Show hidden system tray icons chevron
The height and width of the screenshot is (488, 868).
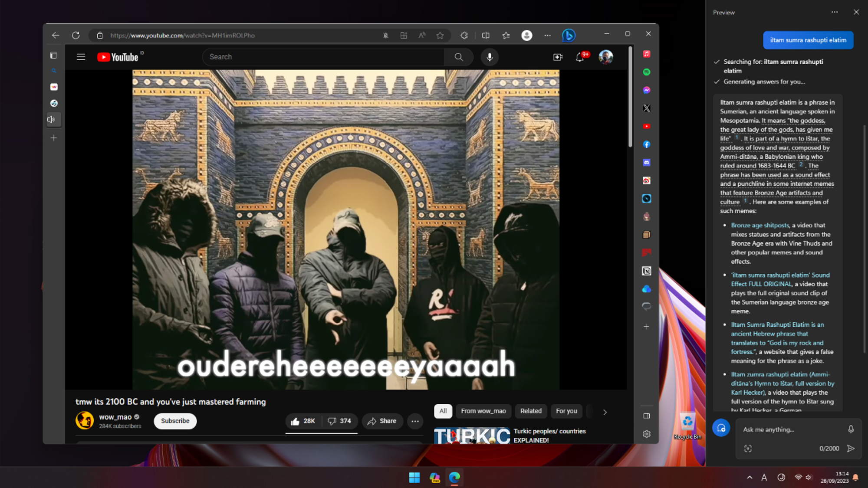click(x=750, y=478)
